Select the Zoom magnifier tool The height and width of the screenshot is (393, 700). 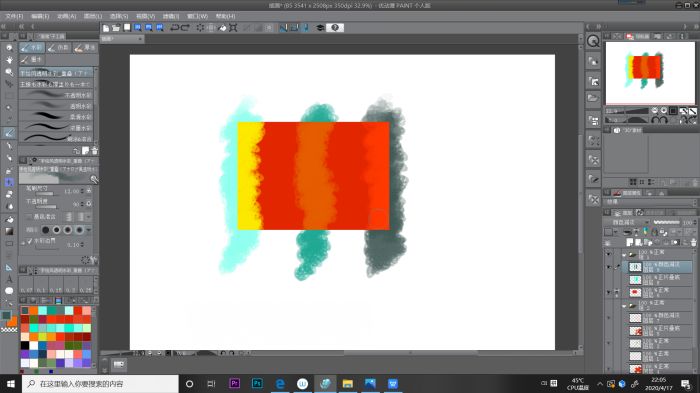[x=9, y=71]
